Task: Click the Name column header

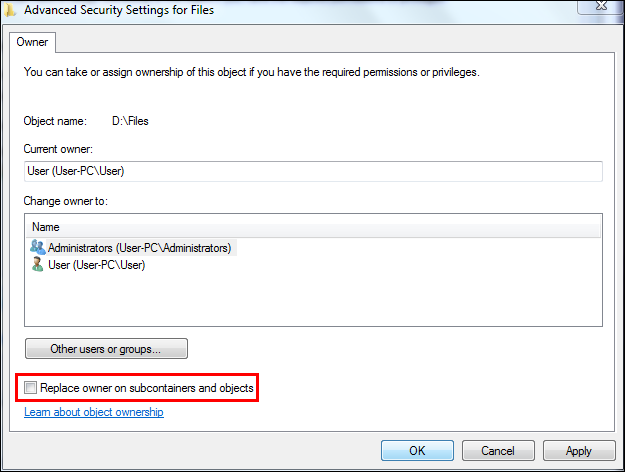Action: click(x=46, y=227)
